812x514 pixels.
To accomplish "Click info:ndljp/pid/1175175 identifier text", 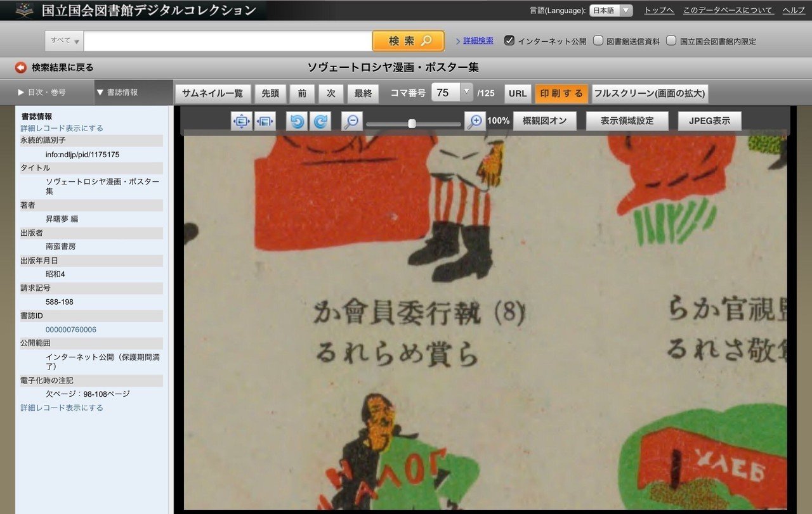I will [82, 154].
